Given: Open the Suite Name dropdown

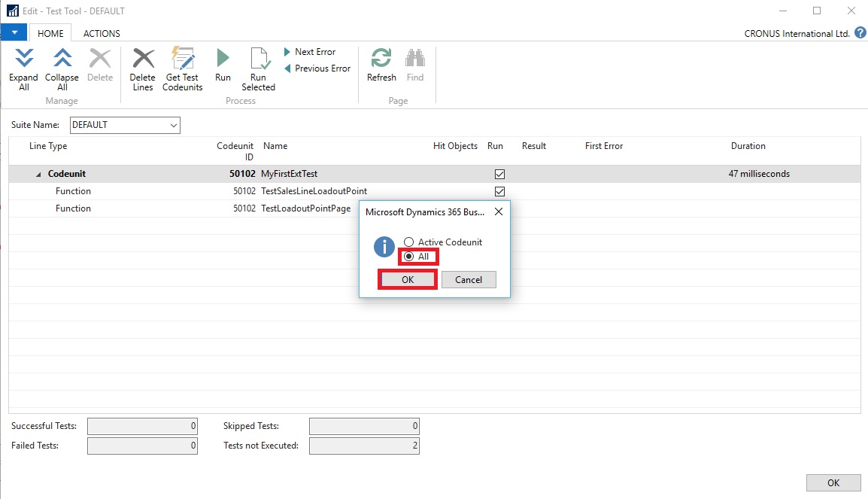Looking at the screenshot, I should [x=174, y=125].
